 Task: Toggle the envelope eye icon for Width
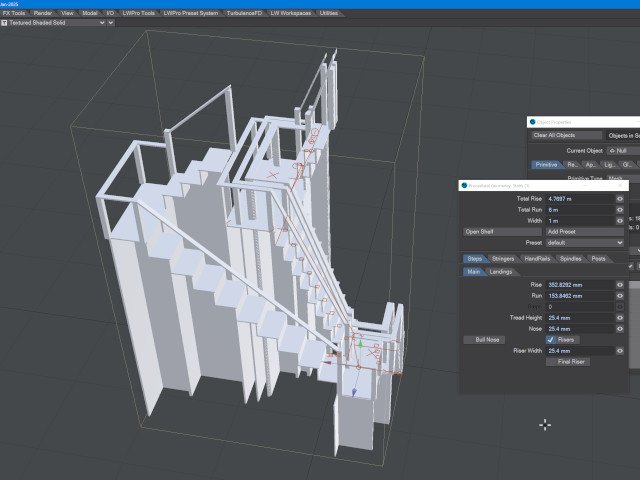[x=620, y=221]
